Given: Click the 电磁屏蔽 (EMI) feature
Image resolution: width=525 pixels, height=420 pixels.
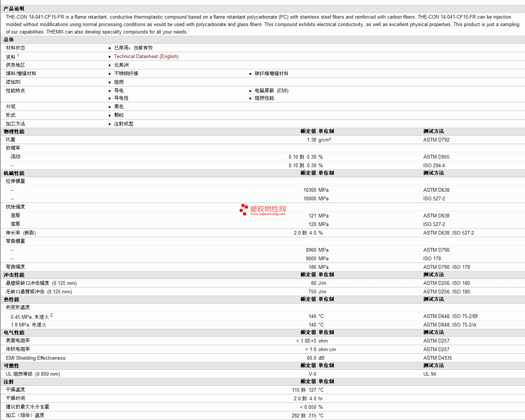Looking at the screenshot, I should pos(272,90).
